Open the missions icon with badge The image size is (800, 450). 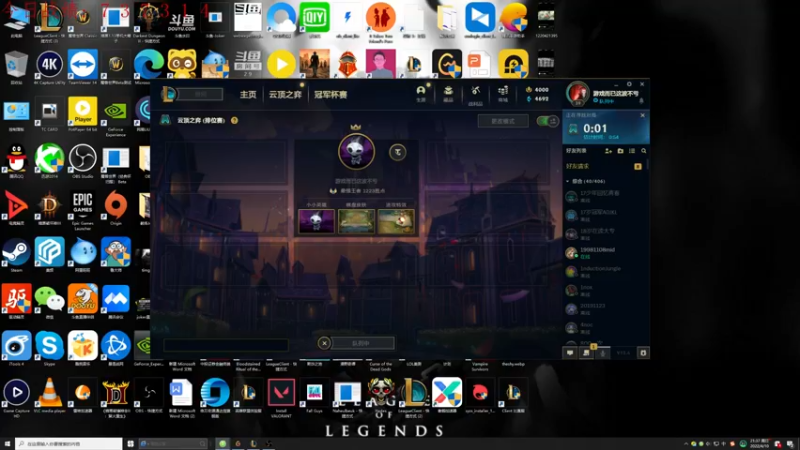click(587, 352)
